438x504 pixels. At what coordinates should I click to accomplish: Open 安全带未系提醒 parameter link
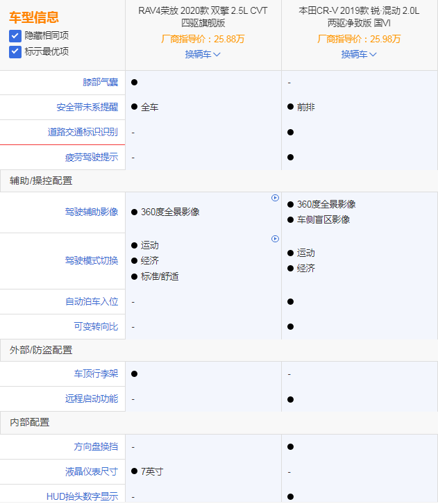tap(87, 107)
